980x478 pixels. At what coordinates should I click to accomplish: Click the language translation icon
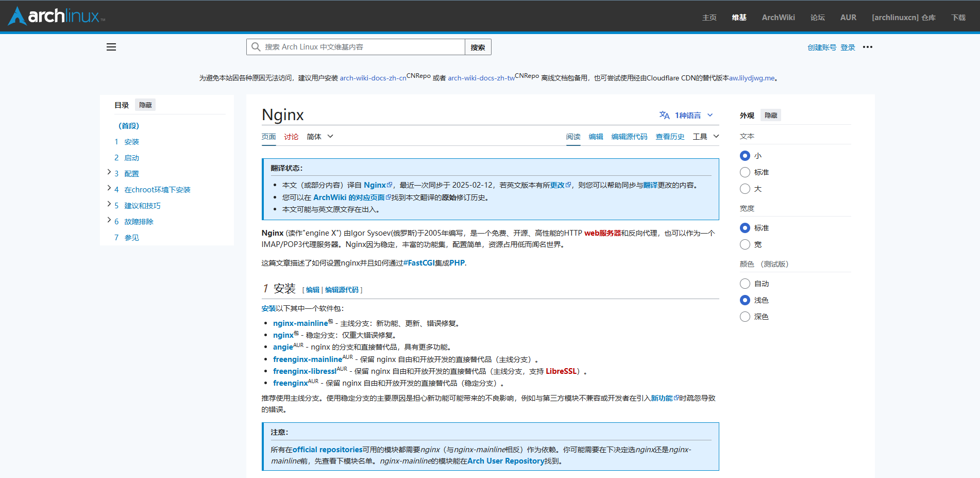[x=665, y=115]
